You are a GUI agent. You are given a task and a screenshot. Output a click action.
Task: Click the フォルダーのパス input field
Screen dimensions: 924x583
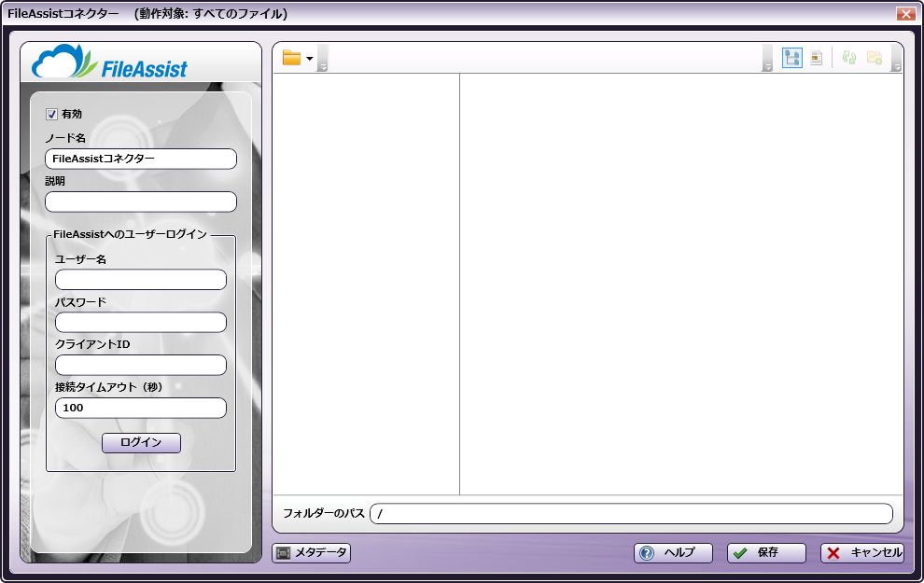(631, 514)
